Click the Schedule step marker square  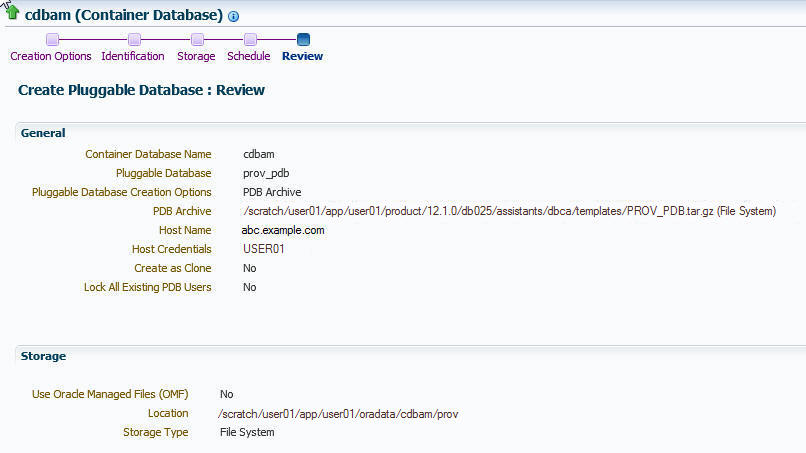click(250, 40)
